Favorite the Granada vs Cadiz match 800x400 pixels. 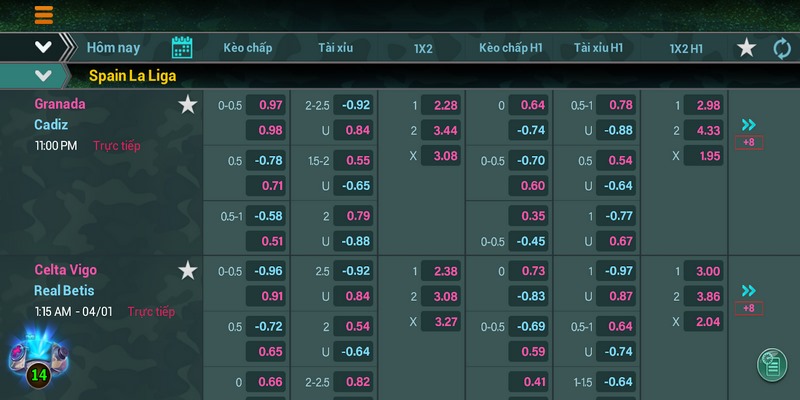188,105
